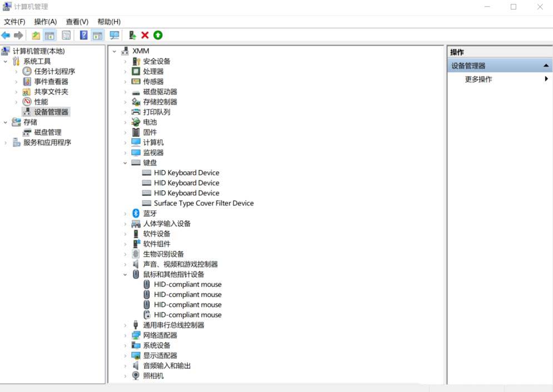Select the 计算机 category

pyautogui.click(x=153, y=142)
